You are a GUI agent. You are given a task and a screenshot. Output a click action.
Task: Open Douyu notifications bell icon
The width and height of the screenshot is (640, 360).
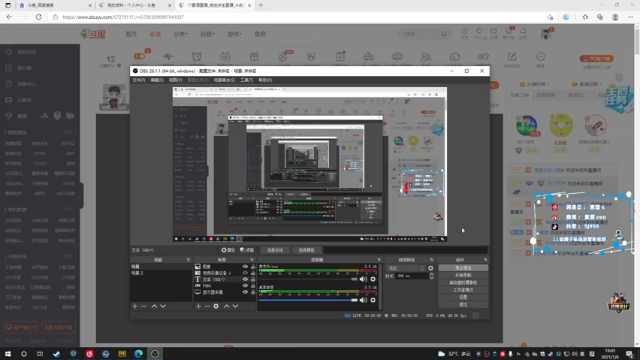[523, 31]
